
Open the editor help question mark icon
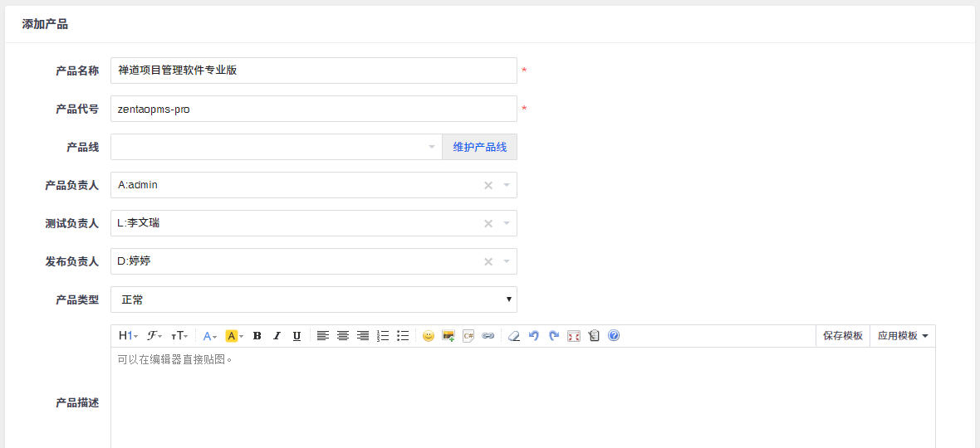click(x=614, y=336)
